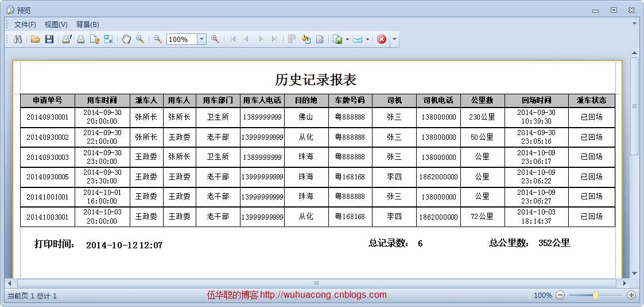Open the 视图(V) menu

pos(56,24)
